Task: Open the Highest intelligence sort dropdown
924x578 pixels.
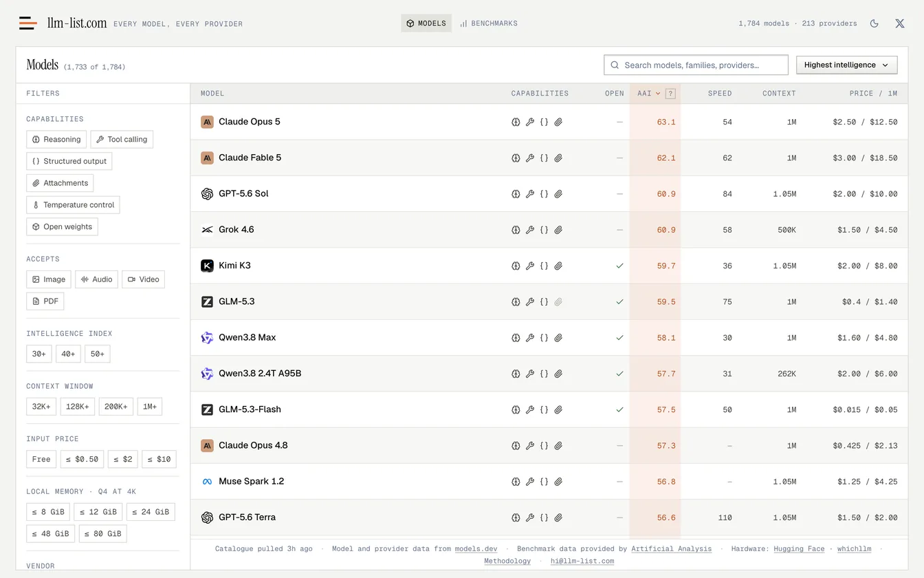Action: tap(846, 65)
